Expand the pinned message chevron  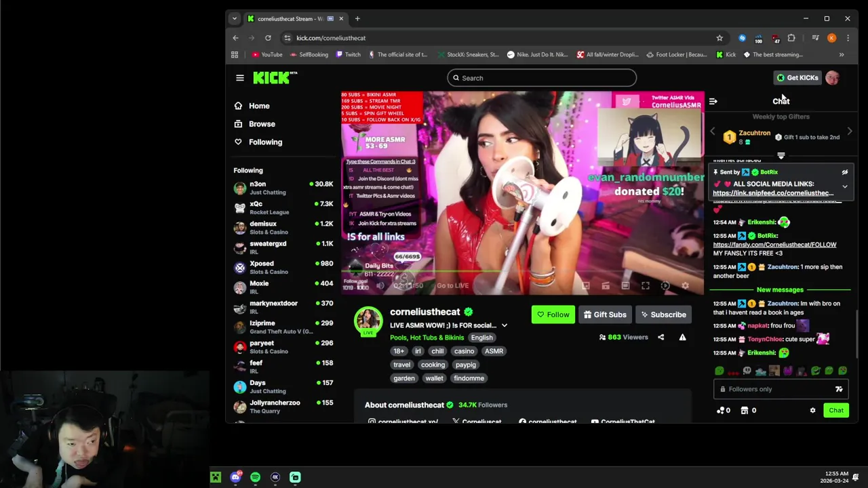[845, 186]
